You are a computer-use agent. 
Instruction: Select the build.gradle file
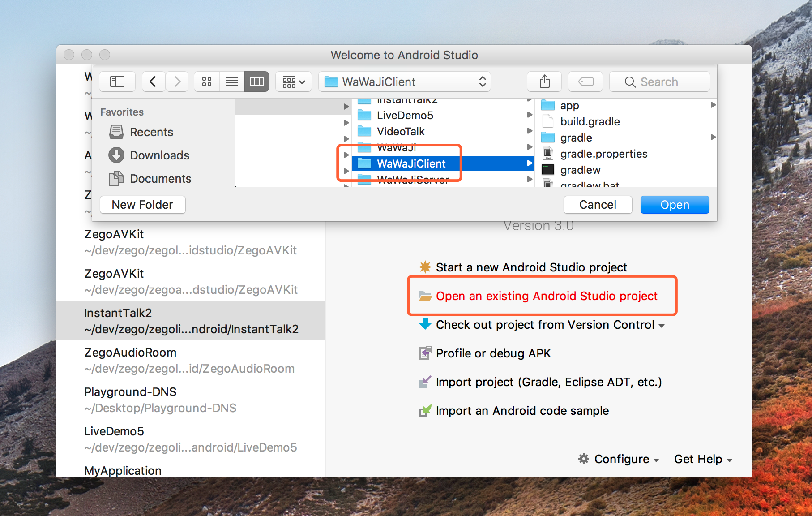tap(590, 122)
